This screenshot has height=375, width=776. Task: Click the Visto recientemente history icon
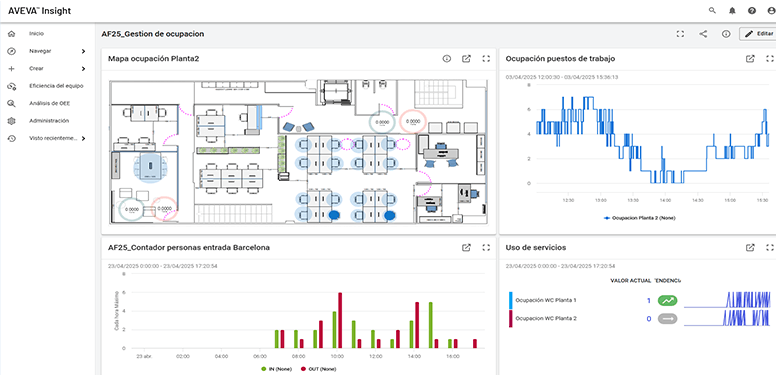pos(12,139)
